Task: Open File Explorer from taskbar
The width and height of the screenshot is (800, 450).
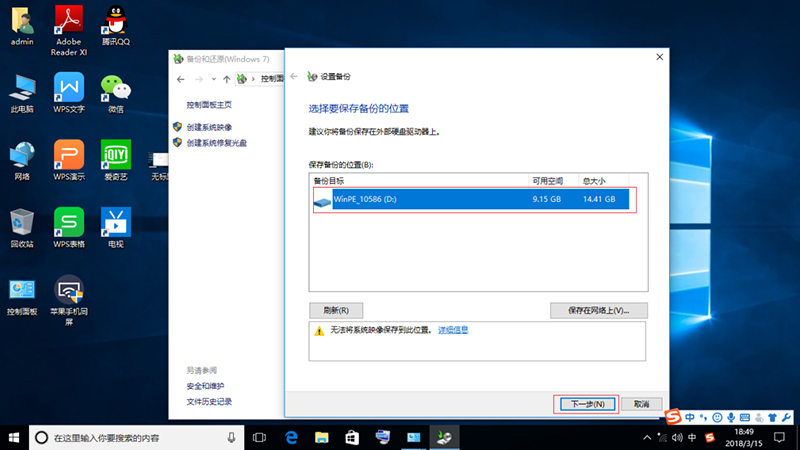Action: point(321,438)
